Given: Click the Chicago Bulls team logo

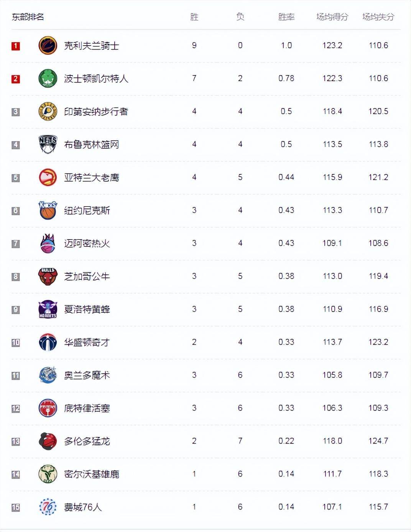Looking at the screenshot, I should coord(48,276).
